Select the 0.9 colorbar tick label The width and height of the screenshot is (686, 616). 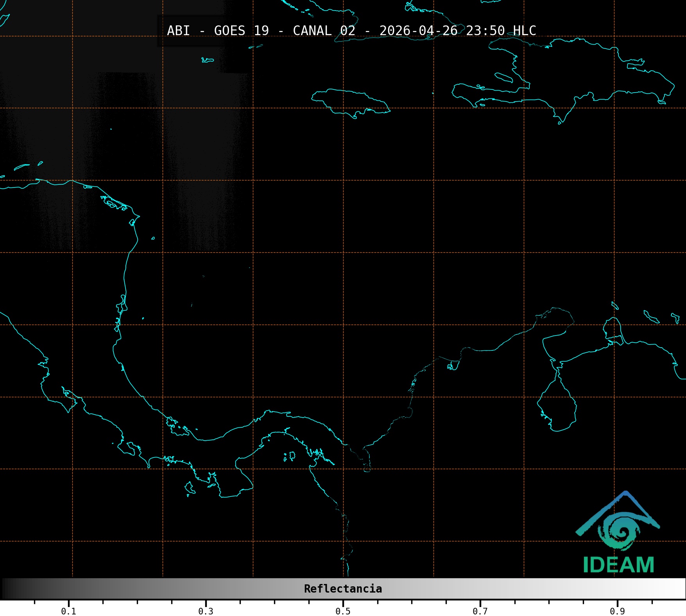pyautogui.click(x=617, y=611)
